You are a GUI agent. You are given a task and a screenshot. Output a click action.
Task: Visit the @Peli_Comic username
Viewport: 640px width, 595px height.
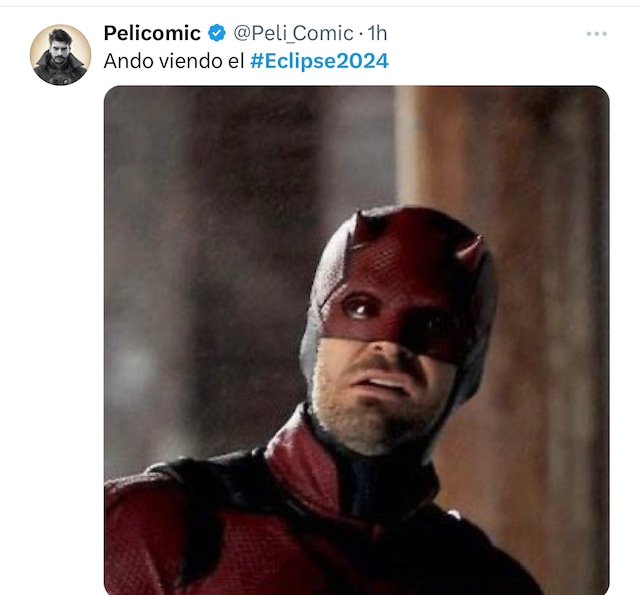pyautogui.click(x=294, y=34)
